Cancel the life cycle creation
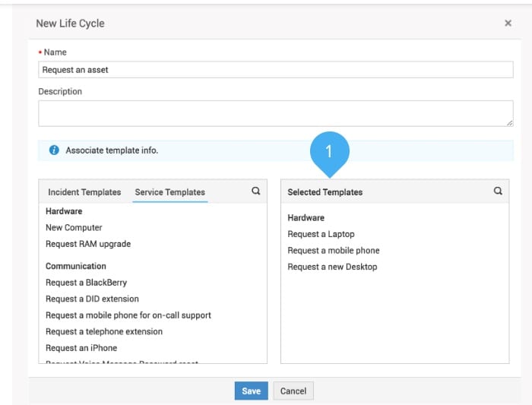Screen dimensions: 532x405 (293, 391)
